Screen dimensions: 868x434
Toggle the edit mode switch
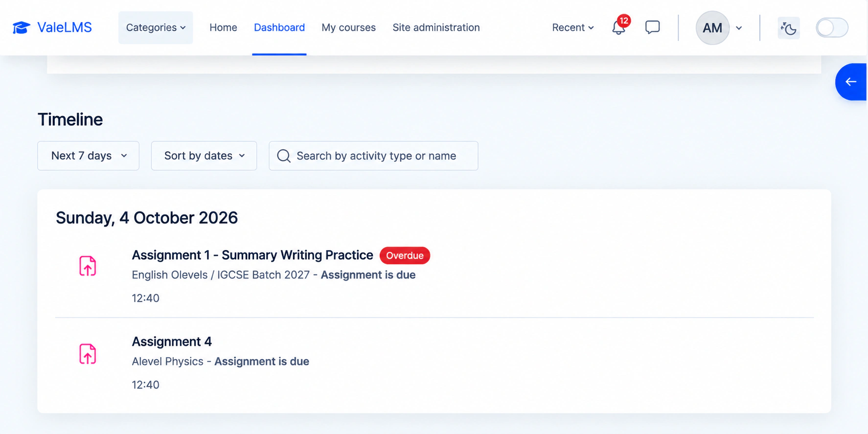coord(832,28)
